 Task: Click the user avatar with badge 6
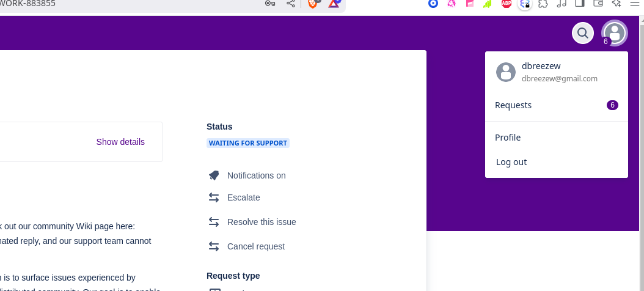coord(615,33)
